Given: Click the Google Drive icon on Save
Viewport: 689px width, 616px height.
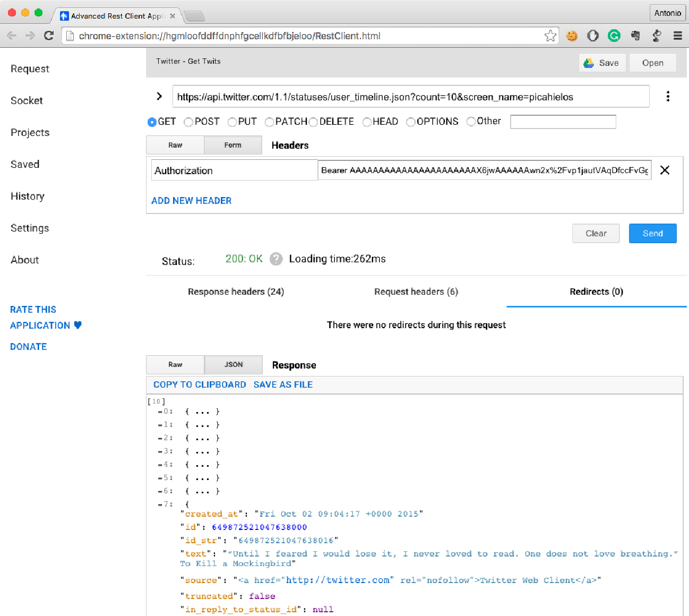Looking at the screenshot, I should (x=589, y=63).
